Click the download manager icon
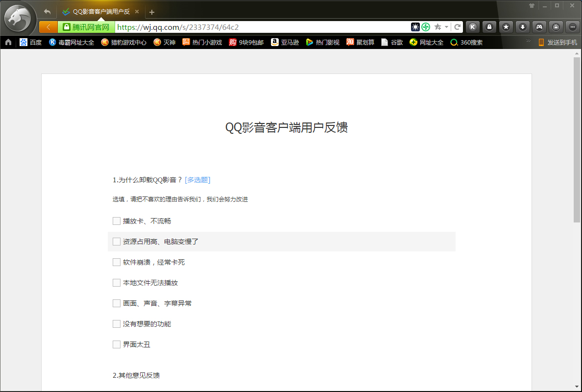This screenshot has width=582, height=392. point(522,26)
